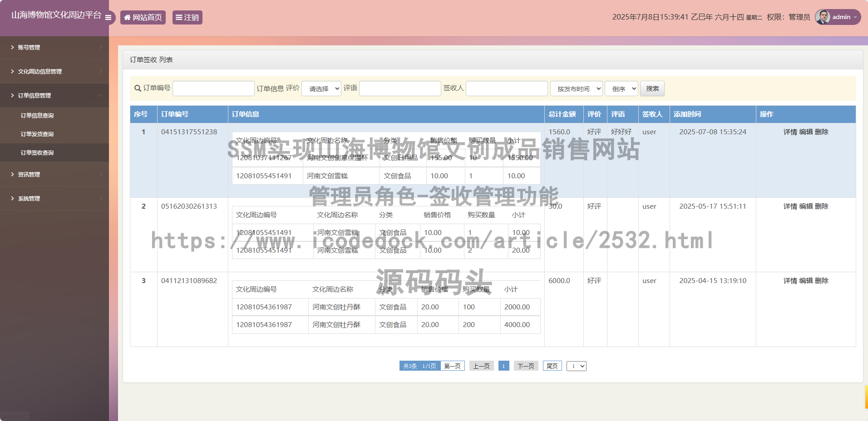Screen dimensions: 868x421
Task: Click 编辑 for order 04151317551238
Action: click(806, 132)
